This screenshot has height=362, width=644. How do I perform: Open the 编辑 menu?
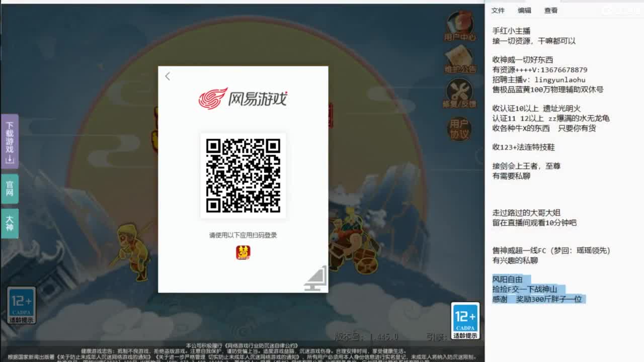[x=525, y=10]
